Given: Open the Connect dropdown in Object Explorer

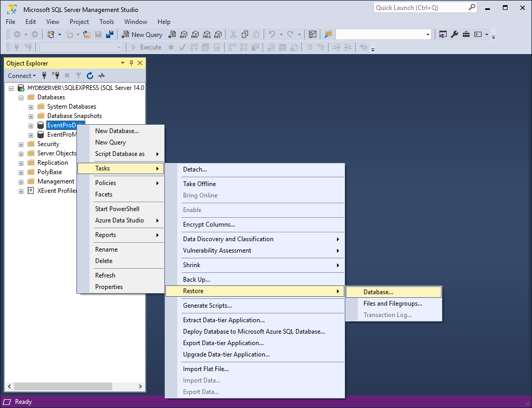Looking at the screenshot, I should (x=22, y=76).
